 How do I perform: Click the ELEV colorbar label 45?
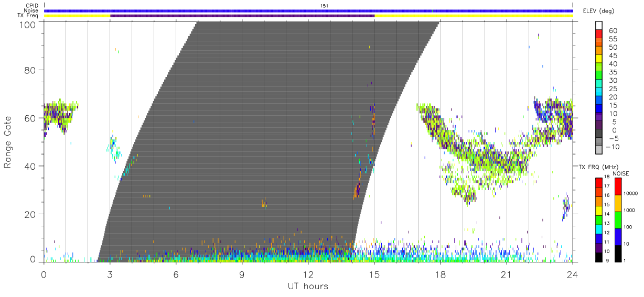pyautogui.click(x=613, y=56)
